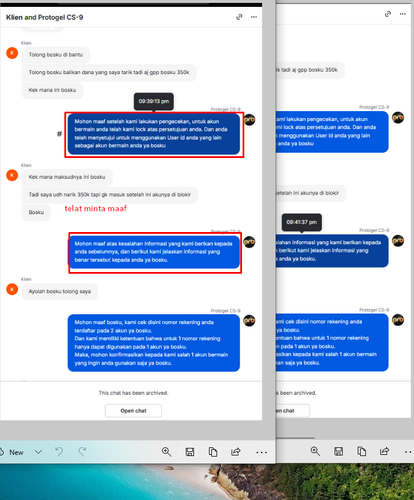The width and height of the screenshot is (414, 500).
Task: Open the See more menu in left toolbar
Action: pyautogui.click(x=262, y=452)
